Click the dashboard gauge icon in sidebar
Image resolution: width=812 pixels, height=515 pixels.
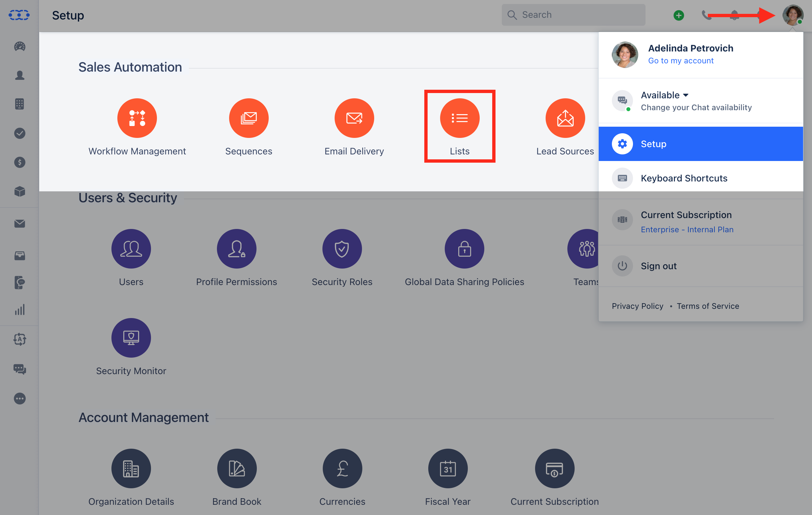pos(19,46)
